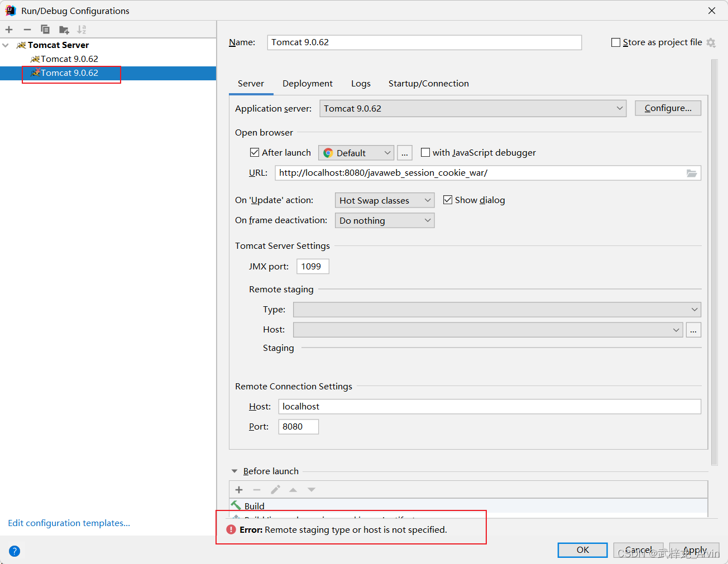
Task: Add new configuration with plus icon
Action: click(x=9, y=30)
